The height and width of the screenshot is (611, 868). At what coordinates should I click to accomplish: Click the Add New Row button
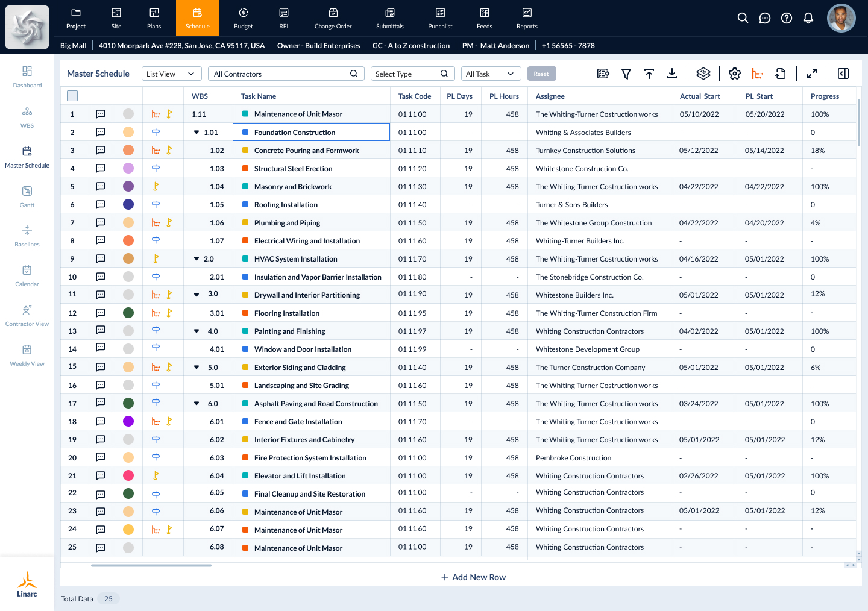tap(473, 577)
